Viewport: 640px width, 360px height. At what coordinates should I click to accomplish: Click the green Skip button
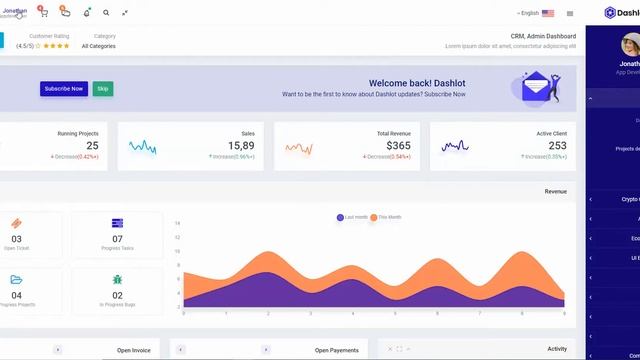[x=103, y=89]
